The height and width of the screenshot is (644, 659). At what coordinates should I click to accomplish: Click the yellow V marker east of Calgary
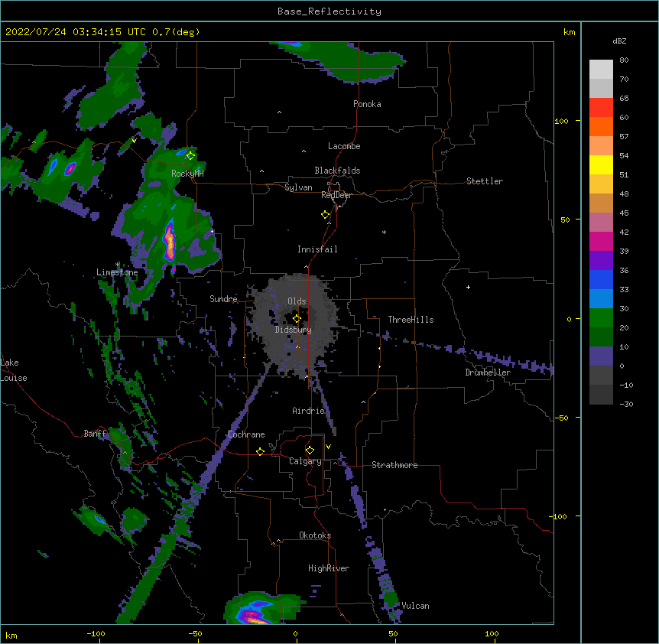point(328,447)
